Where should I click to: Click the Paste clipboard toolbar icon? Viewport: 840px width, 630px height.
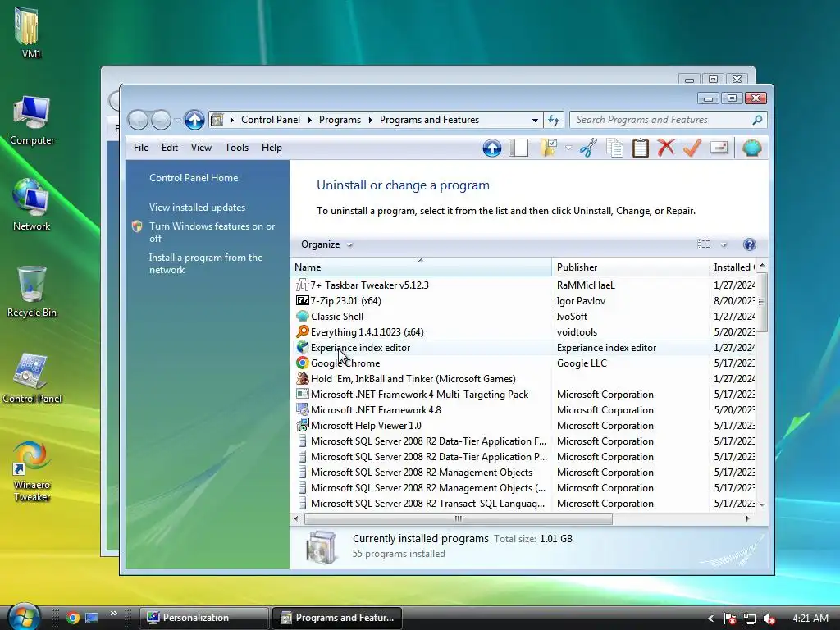(x=640, y=148)
